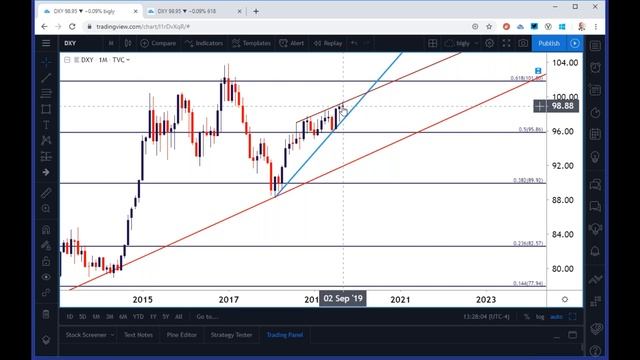Open the chart layout grid selector
Viewport: 640px width, 360px height.
433,43
